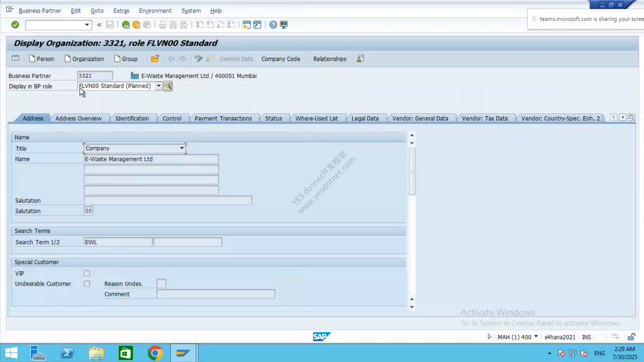644x362 pixels.
Task: Click the Open BP folder icon
Action: [155, 59]
